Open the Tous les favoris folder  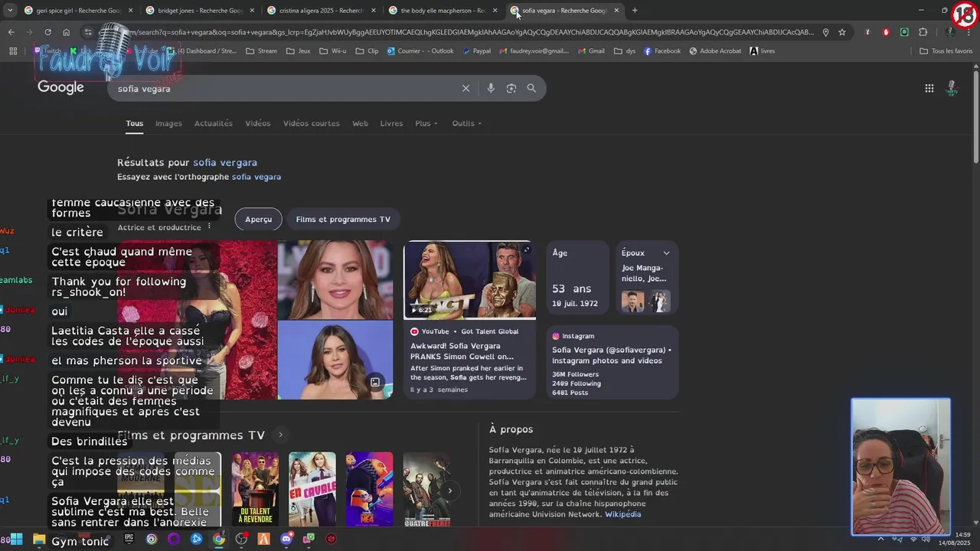coord(946,51)
